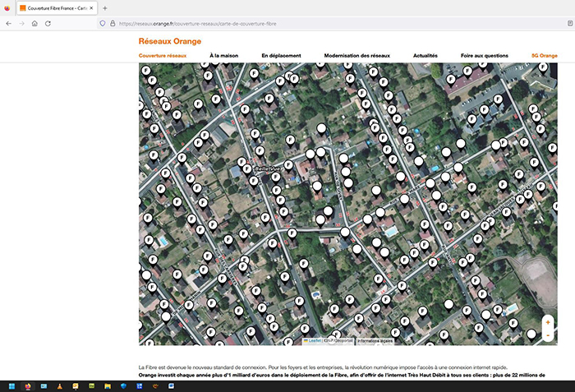Open Dreamweaver from the taskbar
Image resolution: width=575 pixels, height=392 pixels.
click(92, 386)
